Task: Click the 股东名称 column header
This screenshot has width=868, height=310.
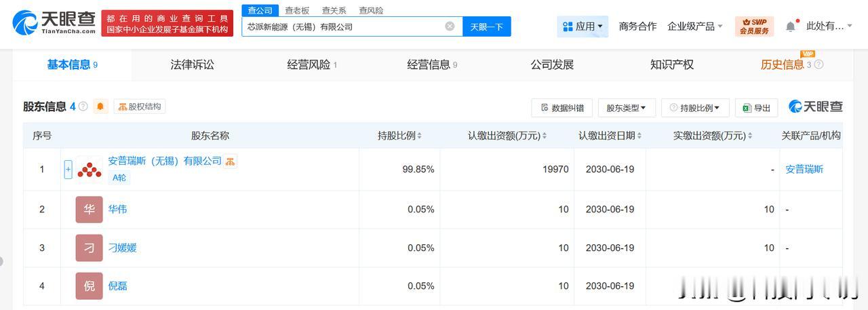Action: pos(210,136)
